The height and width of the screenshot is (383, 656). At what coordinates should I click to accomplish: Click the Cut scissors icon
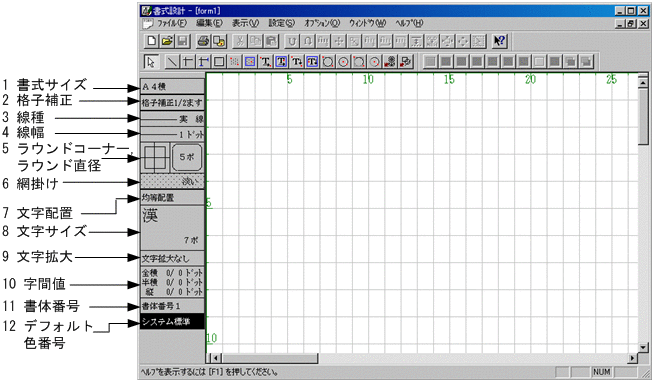pyautogui.click(x=240, y=41)
